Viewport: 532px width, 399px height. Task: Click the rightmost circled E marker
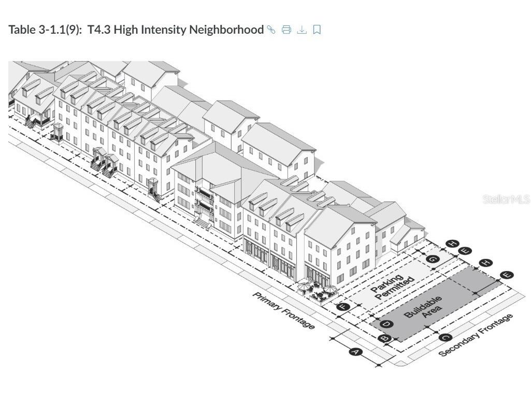click(508, 275)
